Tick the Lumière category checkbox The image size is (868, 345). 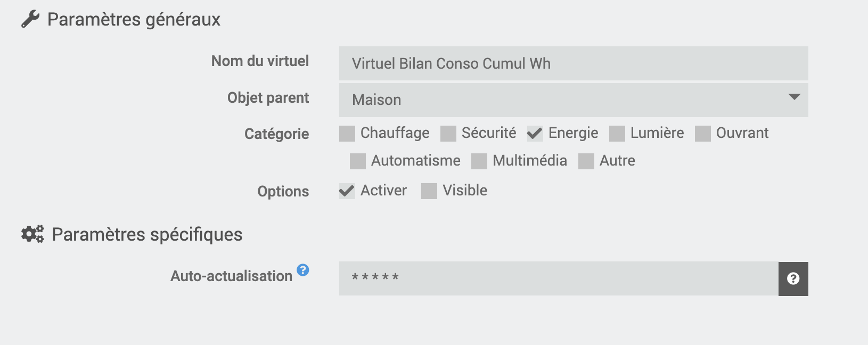(x=617, y=134)
